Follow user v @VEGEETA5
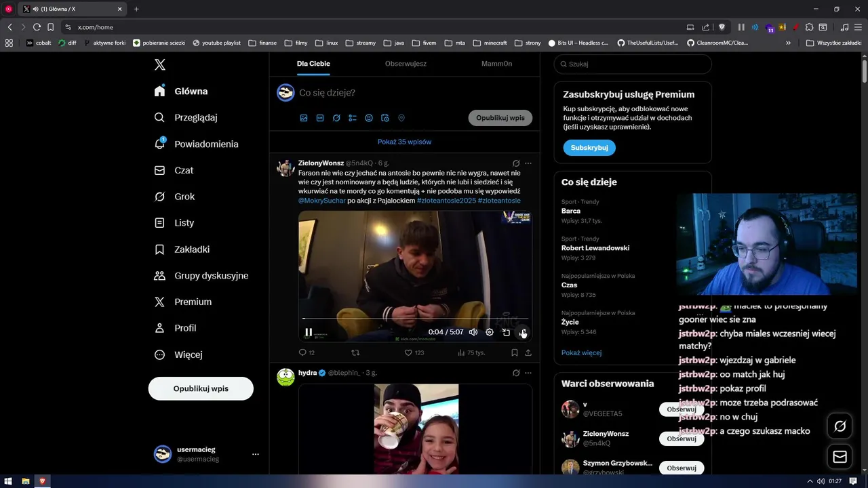This screenshot has width=868, height=488. [682, 409]
